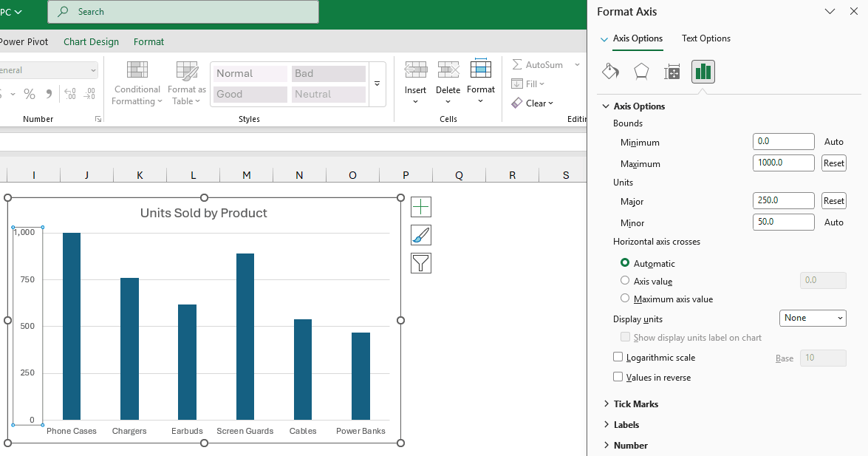Enable the Logarithmic scale checkbox
Viewport: 868px width, 456px height.
pyautogui.click(x=618, y=358)
